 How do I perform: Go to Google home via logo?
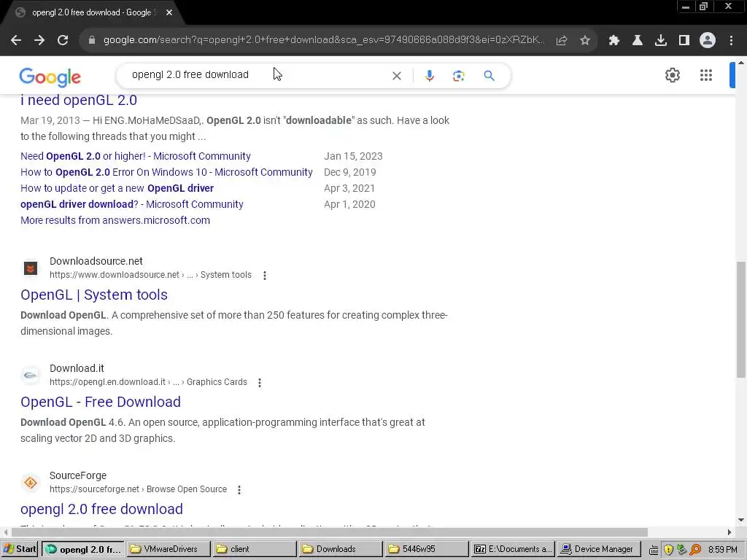tap(50, 77)
